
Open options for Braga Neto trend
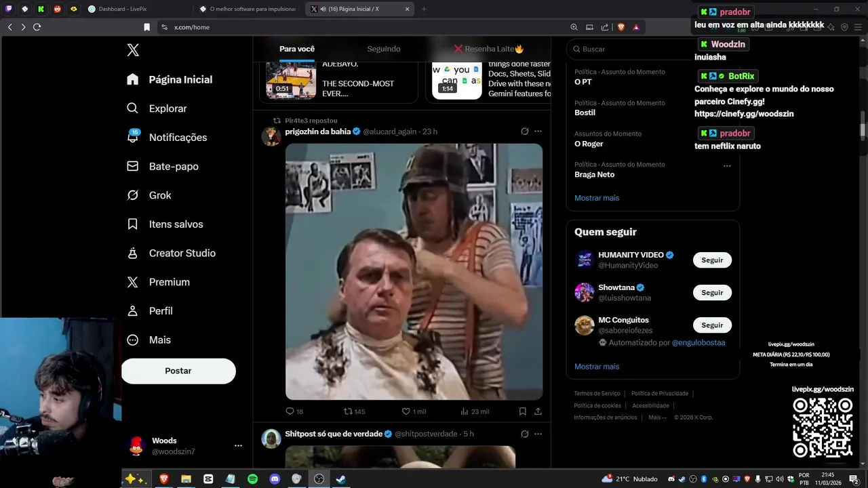[727, 165]
